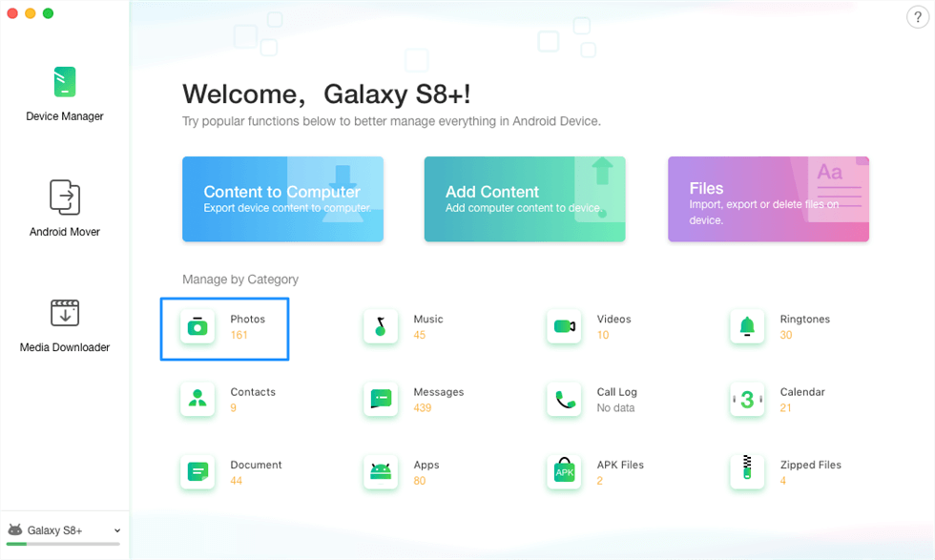Click the Call Log 'No data' text

(x=615, y=408)
